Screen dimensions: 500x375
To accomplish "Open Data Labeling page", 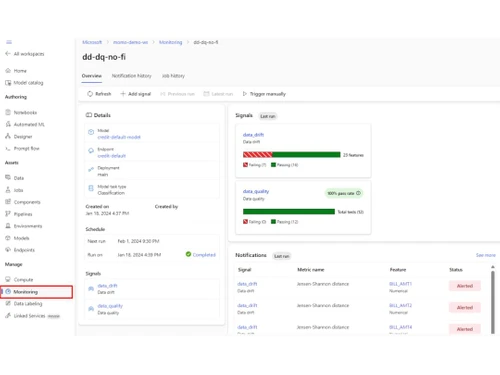I will tap(28, 304).
